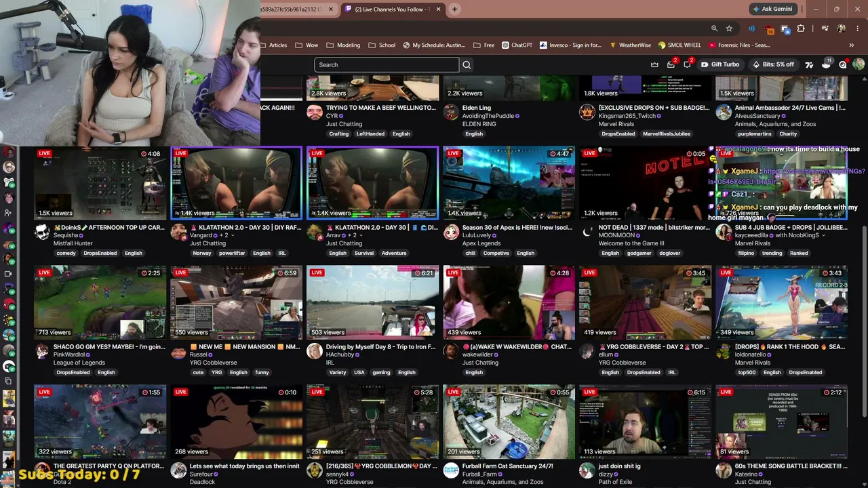This screenshot has height=488, width=868.
Task: Open the Chrome three-dot menu
Action: click(x=858, y=28)
